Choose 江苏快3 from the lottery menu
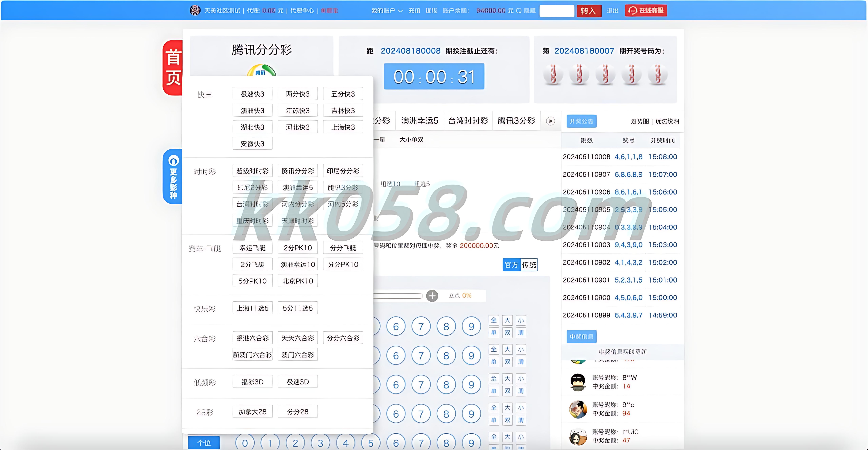 [x=298, y=110]
